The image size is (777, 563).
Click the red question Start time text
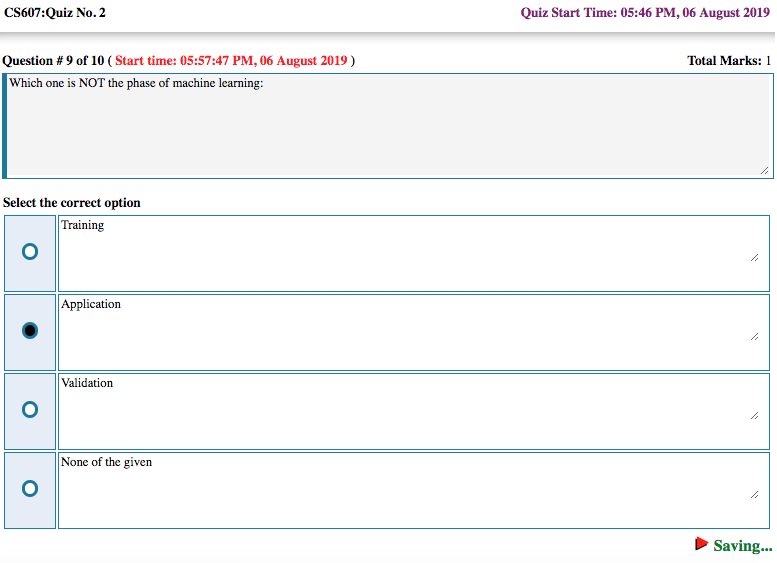[231, 60]
